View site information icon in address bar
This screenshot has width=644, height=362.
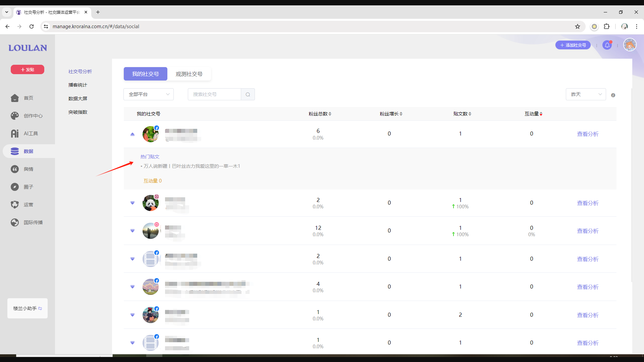coord(46,27)
